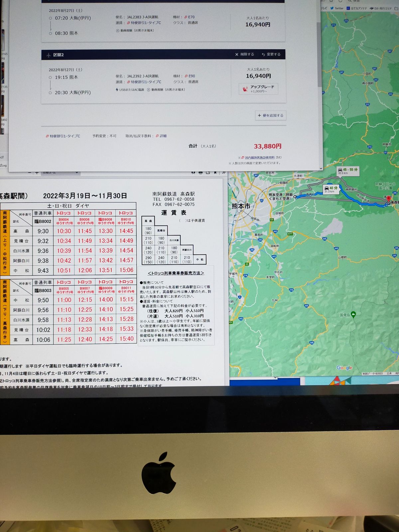Viewport: 399px width, 532px height.
Task: Click the scrollbar down arrow on the JAL page
Action: tap(321, 168)
